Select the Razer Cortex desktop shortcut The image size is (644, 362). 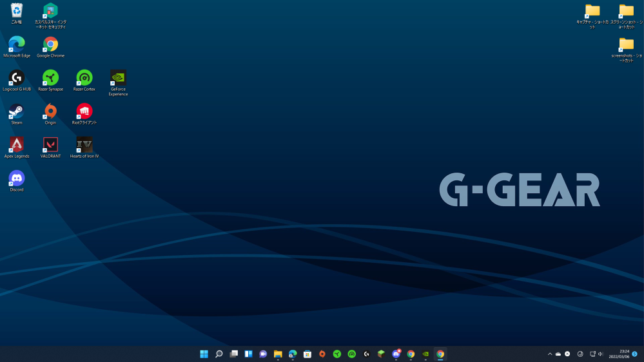click(84, 81)
